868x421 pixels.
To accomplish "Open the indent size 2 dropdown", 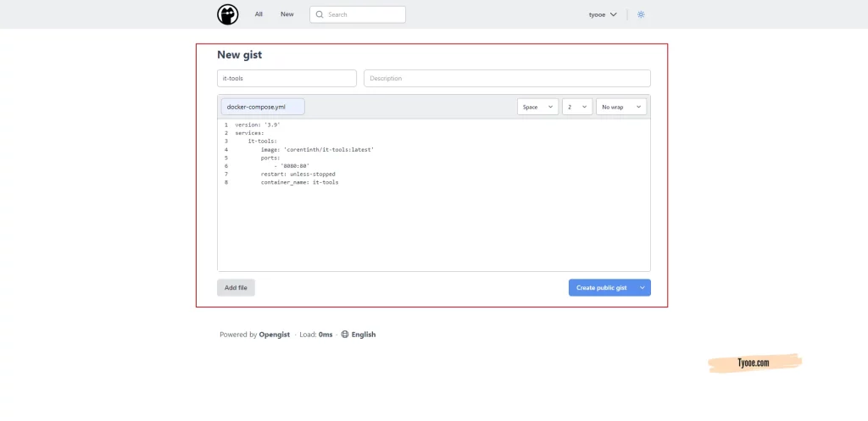I will pos(577,107).
